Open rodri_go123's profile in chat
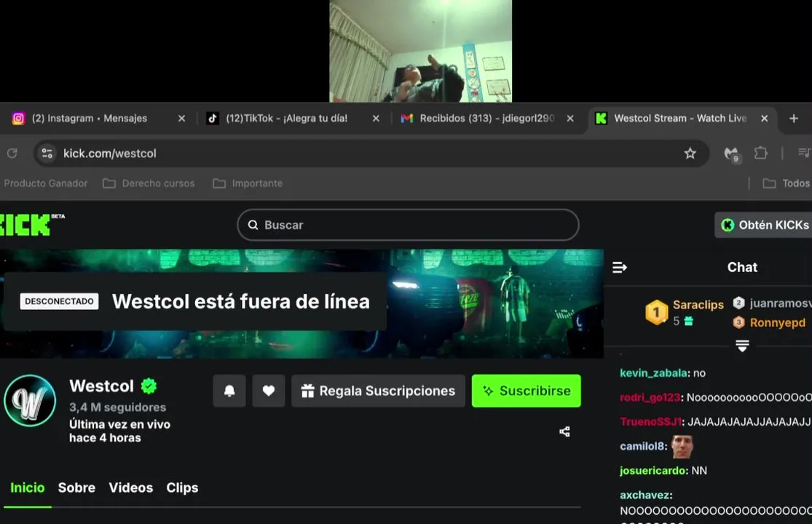Image resolution: width=812 pixels, height=524 pixels. point(650,397)
